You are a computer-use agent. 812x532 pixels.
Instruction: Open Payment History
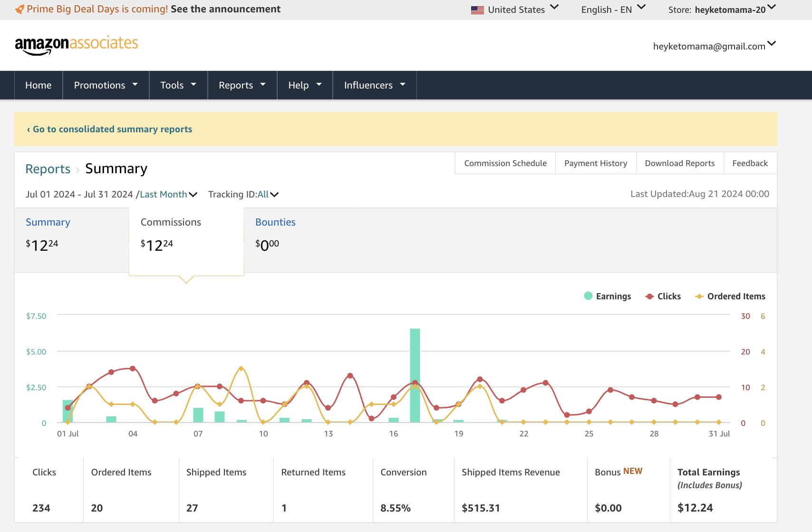596,163
